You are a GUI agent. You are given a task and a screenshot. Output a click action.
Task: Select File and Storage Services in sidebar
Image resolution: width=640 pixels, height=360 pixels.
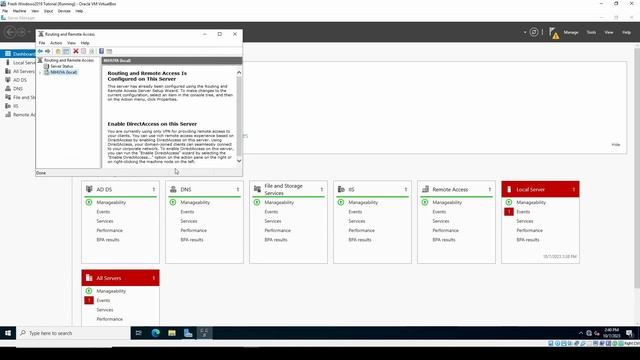click(20, 97)
